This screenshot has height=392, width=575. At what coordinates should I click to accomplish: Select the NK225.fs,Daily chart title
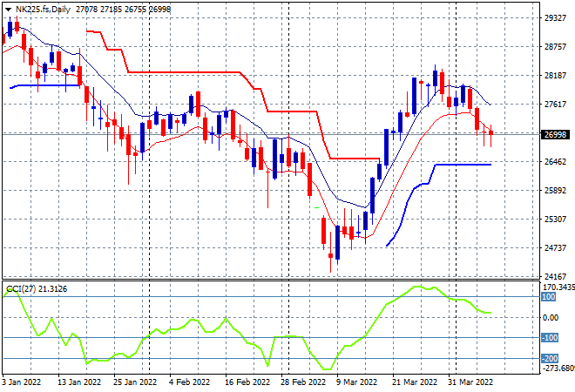(43, 10)
